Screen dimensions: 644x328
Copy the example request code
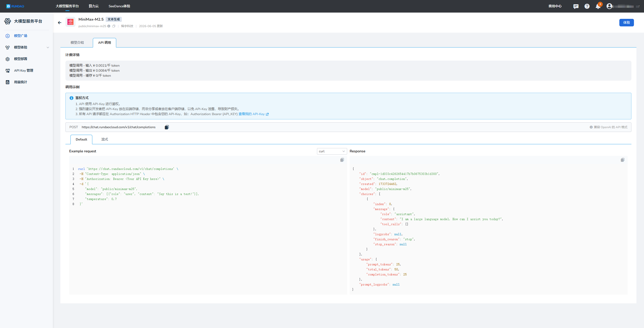pos(342,160)
